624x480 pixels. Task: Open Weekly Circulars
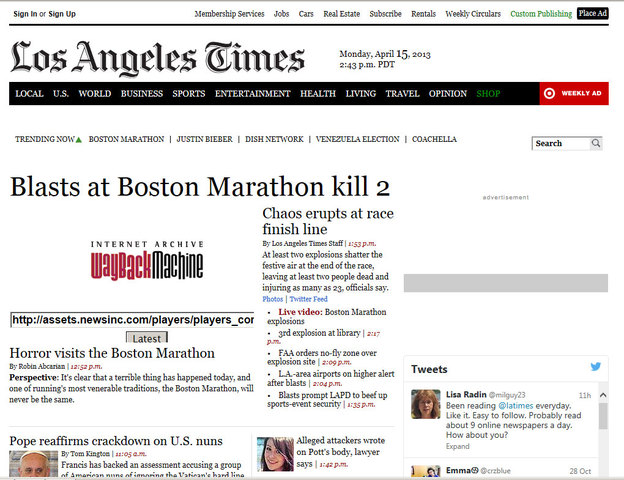click(x=473, y=14)
